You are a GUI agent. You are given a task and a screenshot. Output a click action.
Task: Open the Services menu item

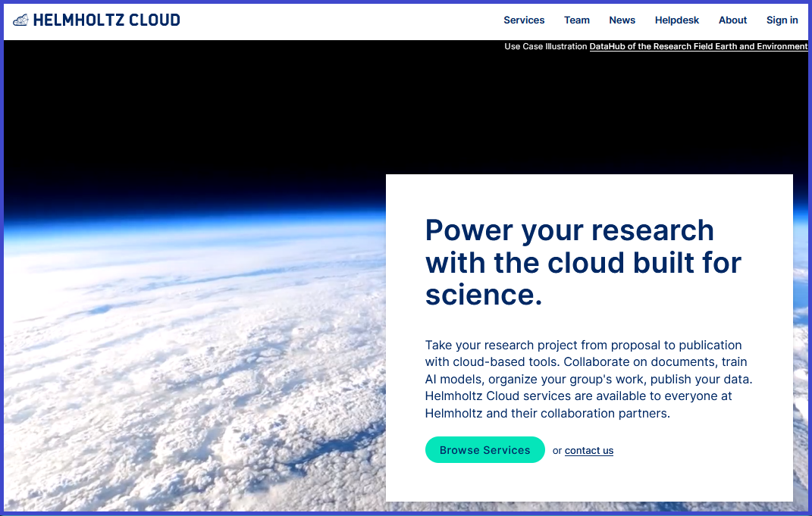[524, 20]
